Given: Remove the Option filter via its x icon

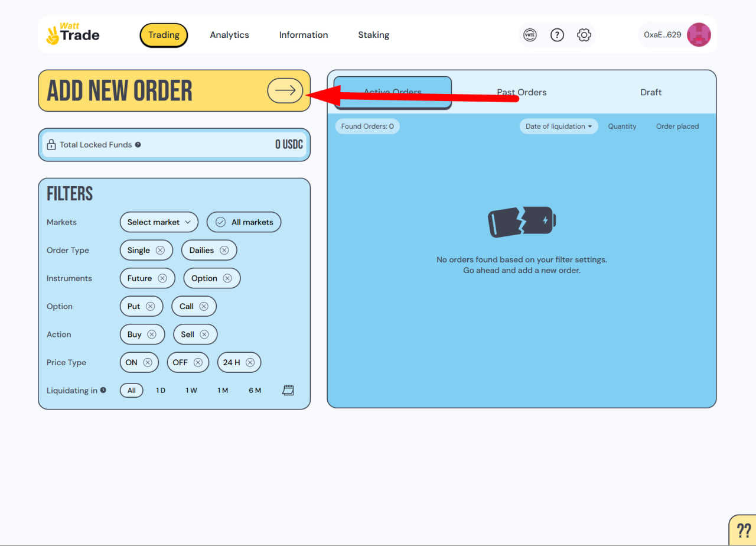Looking at the screenshot, I should click(x=227, y=278).
